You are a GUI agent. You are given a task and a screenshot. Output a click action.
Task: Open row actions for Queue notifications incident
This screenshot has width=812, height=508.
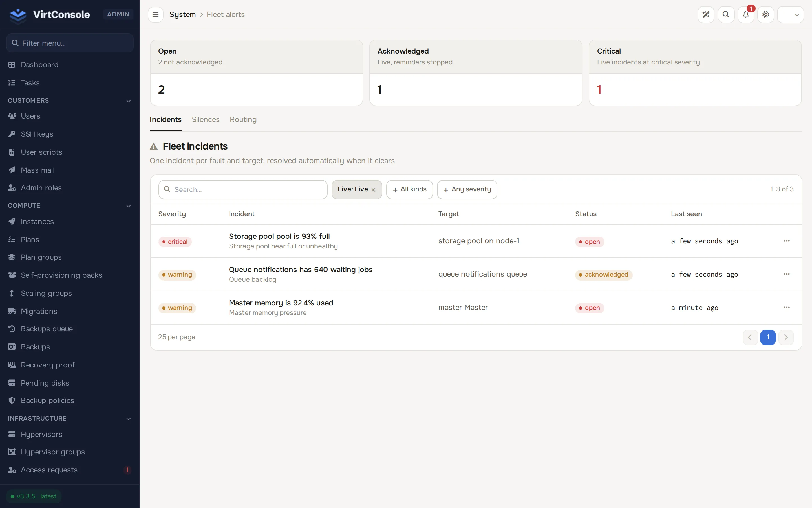click(x=787, y=274)
